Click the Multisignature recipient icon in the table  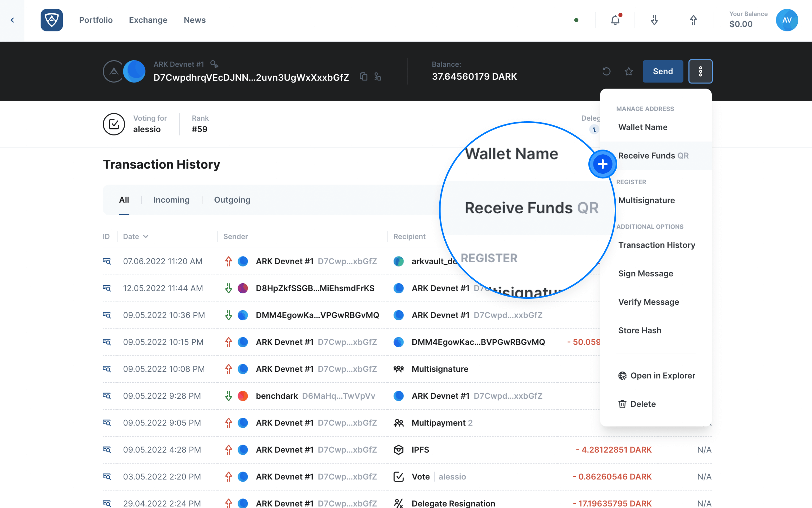(398, 369)
